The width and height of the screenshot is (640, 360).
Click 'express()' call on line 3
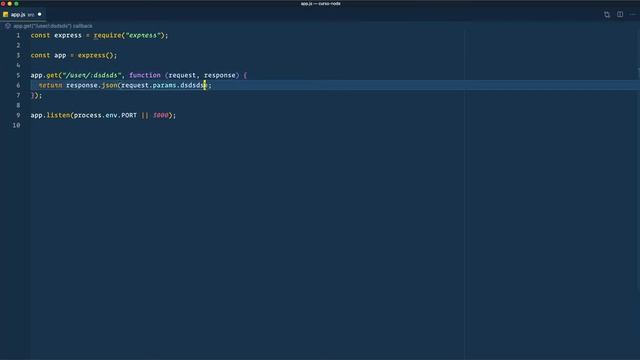coord(96,56)
